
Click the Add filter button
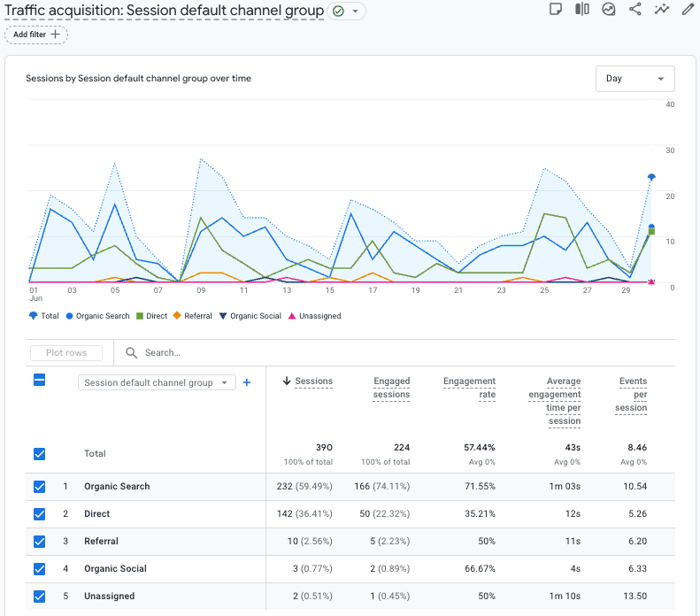click(x=36, y=35)
